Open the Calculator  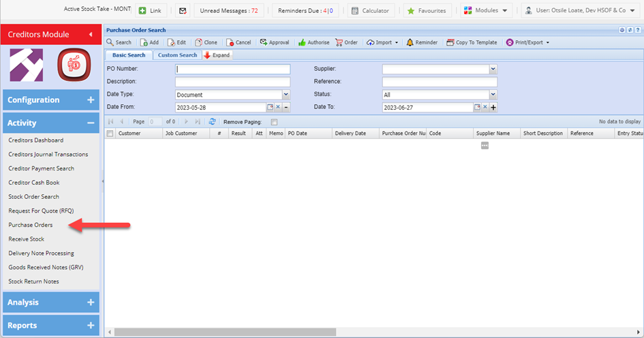(x=371, y=11)
